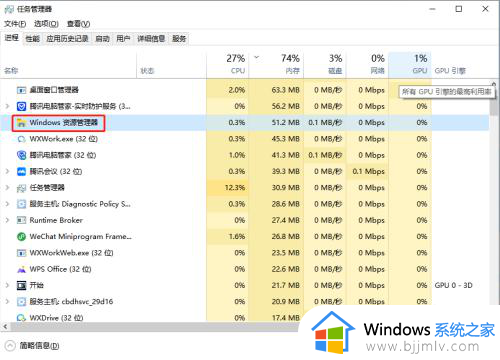
Task: Sort by the 名称 column header
Action: (69, 65)
